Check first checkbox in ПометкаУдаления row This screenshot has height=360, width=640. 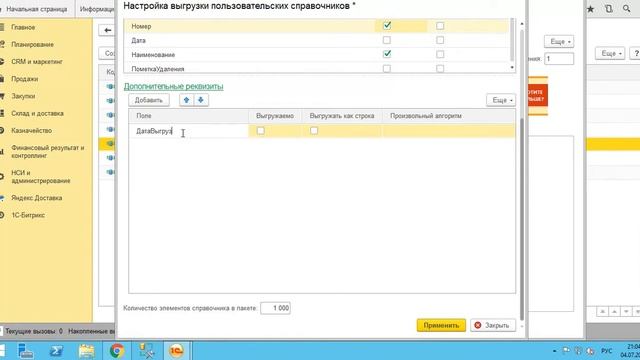(387, 69)
